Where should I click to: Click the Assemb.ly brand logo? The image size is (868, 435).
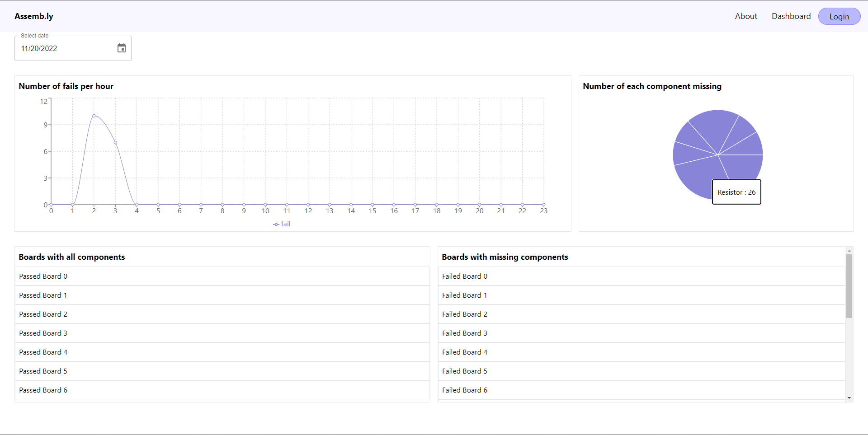click(34, 16)
